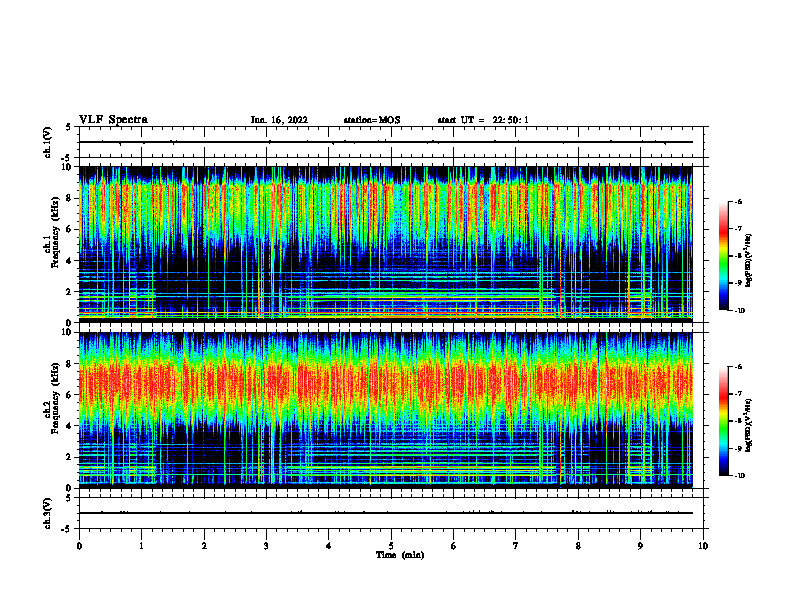
Task: Click the time axis tick label "10"
Action: pos(703,546)
